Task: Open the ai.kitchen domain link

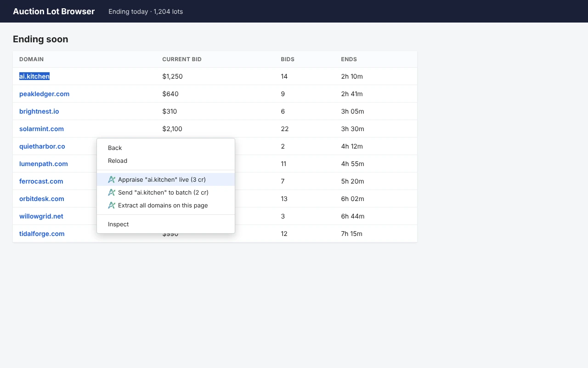Action: [34, 76]
